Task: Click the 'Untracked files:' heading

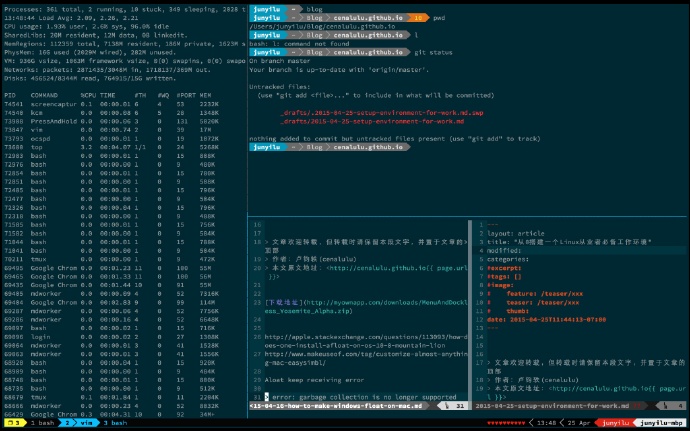Action: [x=280, y=87]
